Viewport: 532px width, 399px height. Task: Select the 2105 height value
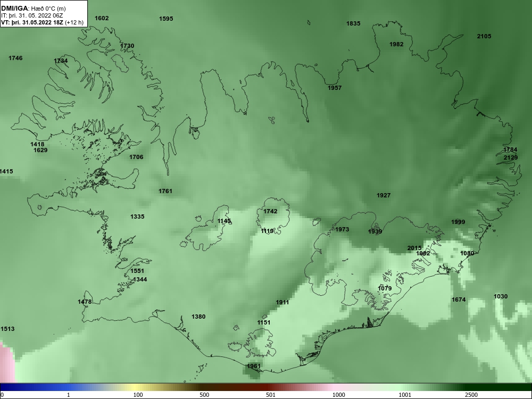(484, 36)
